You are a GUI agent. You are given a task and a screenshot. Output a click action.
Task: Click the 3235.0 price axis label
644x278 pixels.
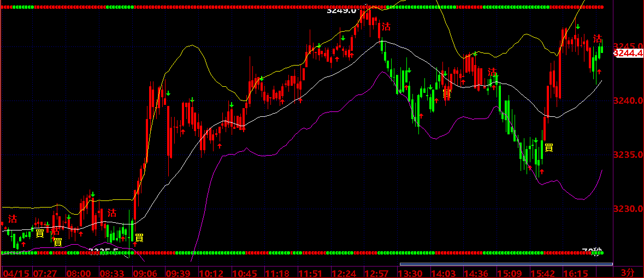(x=628, y=155)
